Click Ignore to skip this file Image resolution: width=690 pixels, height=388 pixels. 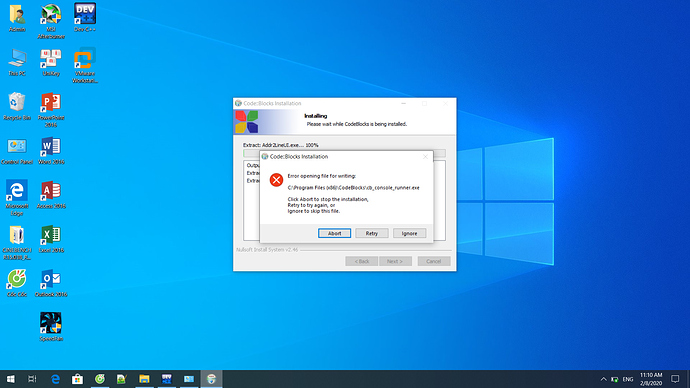click(x=409, y=233)
